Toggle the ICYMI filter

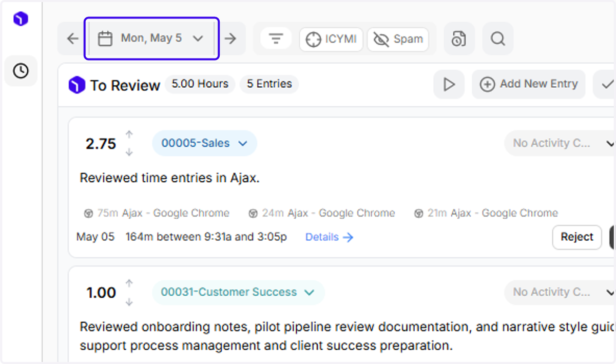[x=331, y=39]
